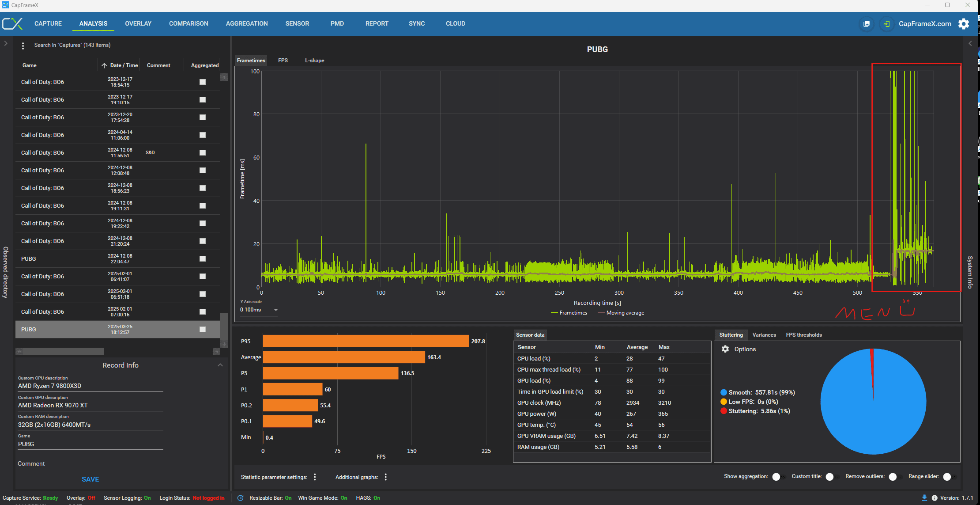980x505 pixels.
Task: Click horizontal scrollbar left arrow under capture list
Action: coord(19,352)
